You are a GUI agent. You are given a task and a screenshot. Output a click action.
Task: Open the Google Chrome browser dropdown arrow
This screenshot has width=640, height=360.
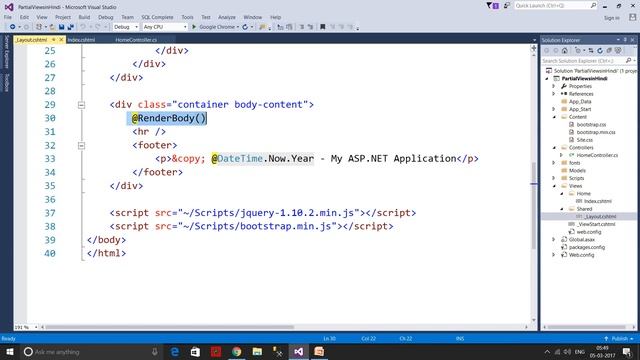pos(238,27)
